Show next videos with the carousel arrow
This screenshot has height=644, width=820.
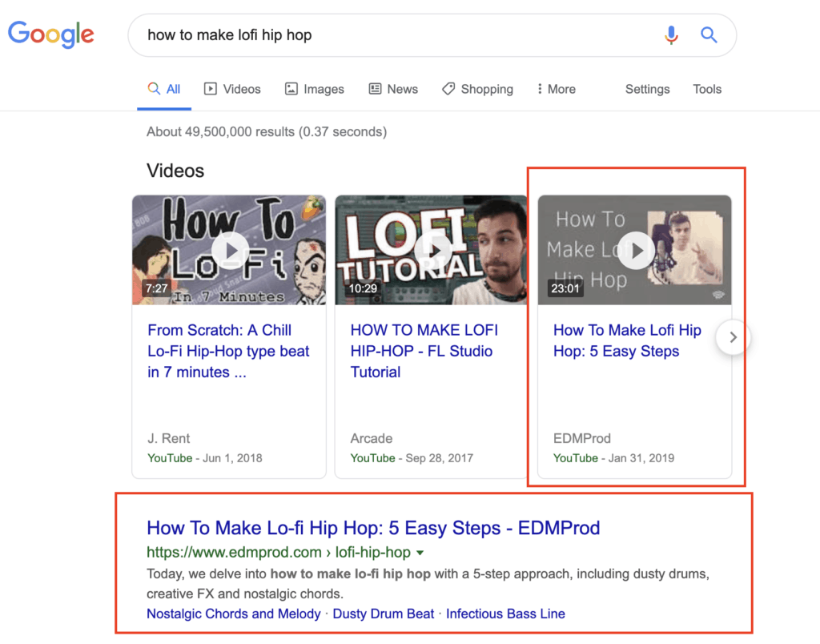(734, 337)
